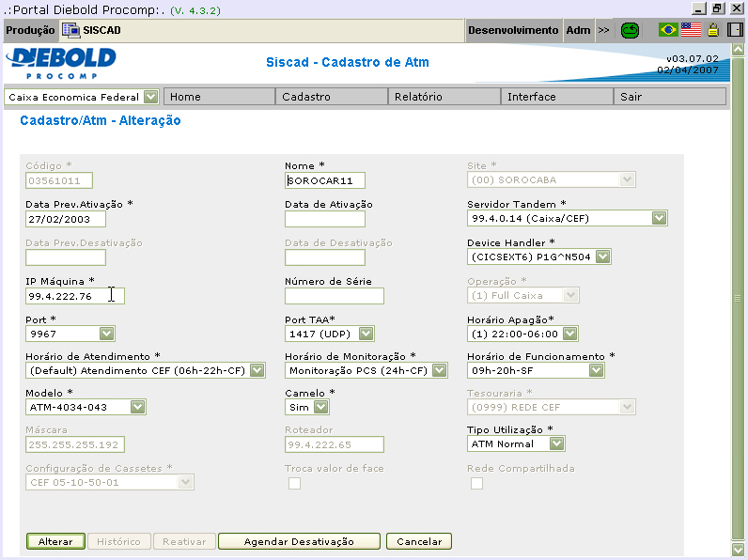Image resolution: width=748 pixels, height=560 pixels.
Task: Click the Máscara field 255.255.255.192
Action: 75,444
